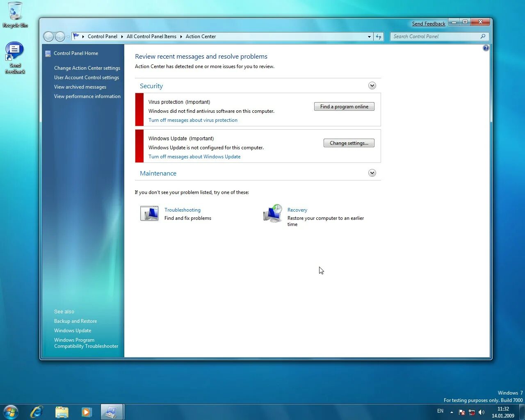Expand the root breadcrumb arrow before Control Panel
This screenshot has width=525, height=420.
[x=83, y=37]
